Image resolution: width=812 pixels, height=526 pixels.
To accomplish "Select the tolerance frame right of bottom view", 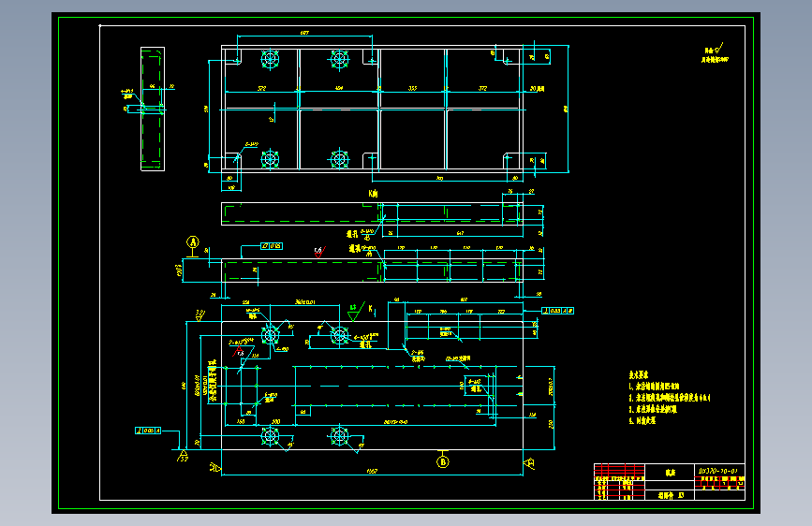I will click(558, 311).
